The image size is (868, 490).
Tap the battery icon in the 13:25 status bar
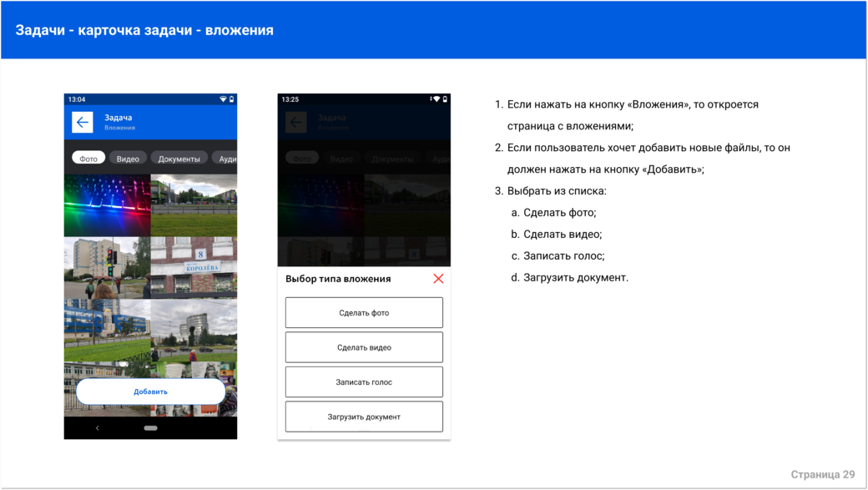click(x=445, y=99)
